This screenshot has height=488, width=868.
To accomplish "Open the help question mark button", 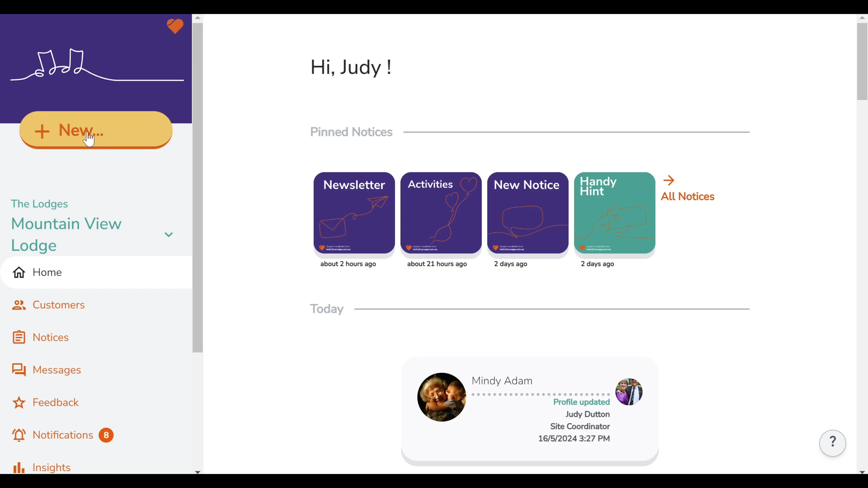I will (x=832, y=443).
